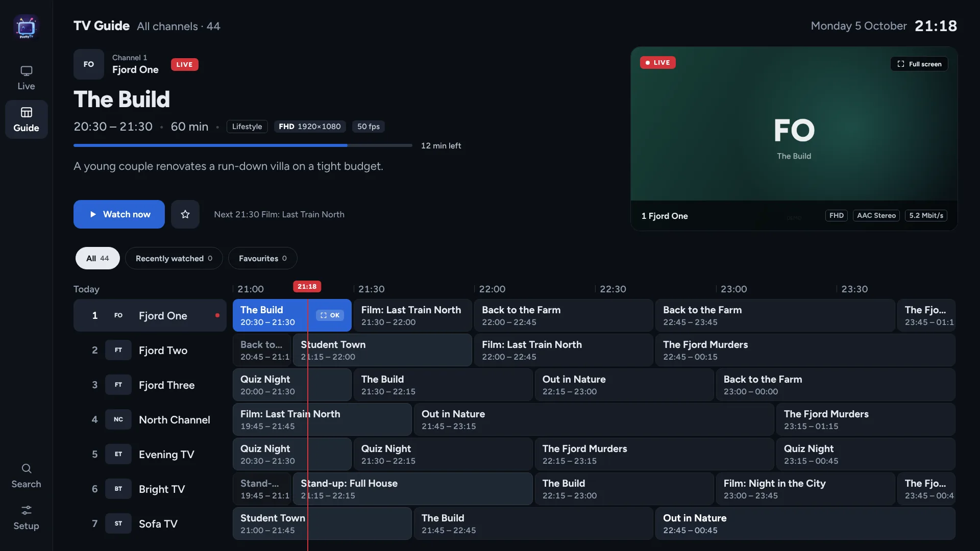The width and height of the screenshot is (980, 551).
Task: Select The Fjord Murders 22:15–23:15 on Evening TV
Action: click(x=654, y=454)
